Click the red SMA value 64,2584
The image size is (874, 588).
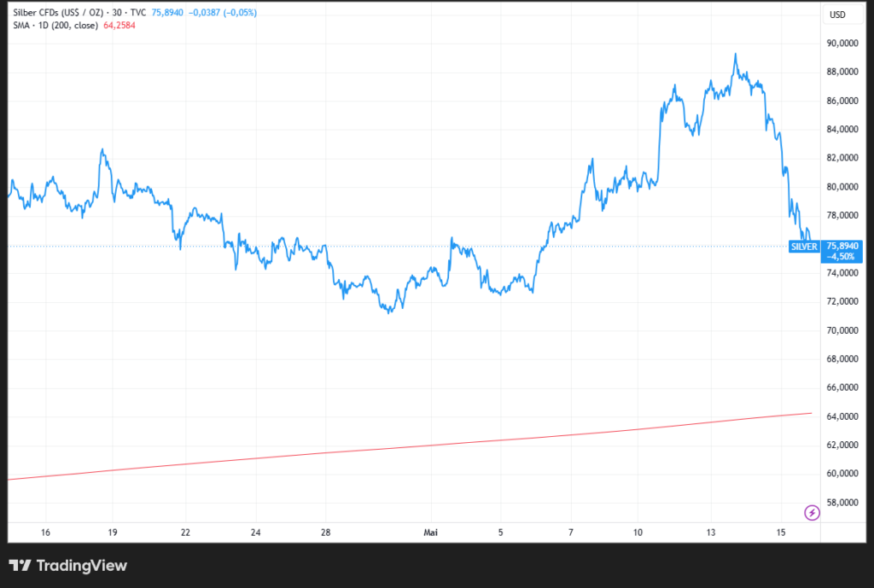tap(119, 25)
